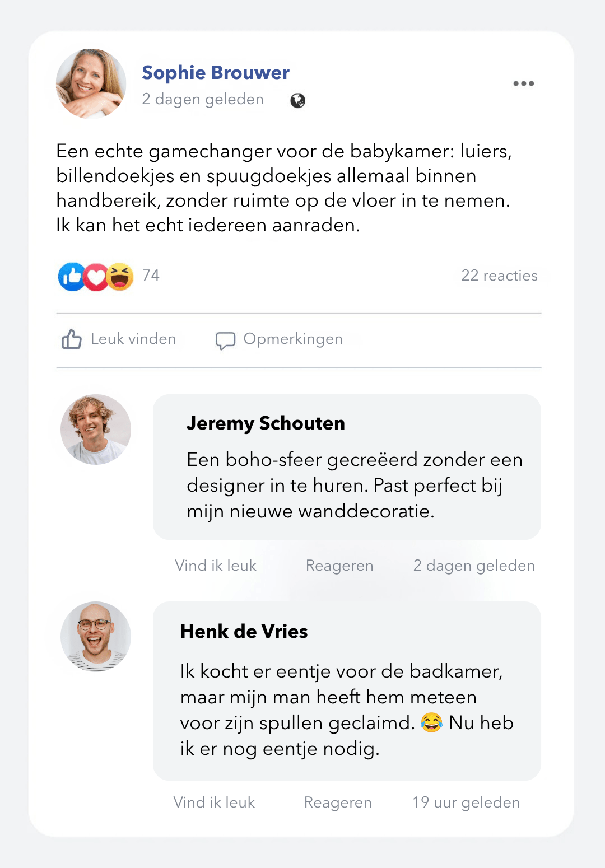Click the red heart reaction icon

pyautogui.click(x=96, y=277)
